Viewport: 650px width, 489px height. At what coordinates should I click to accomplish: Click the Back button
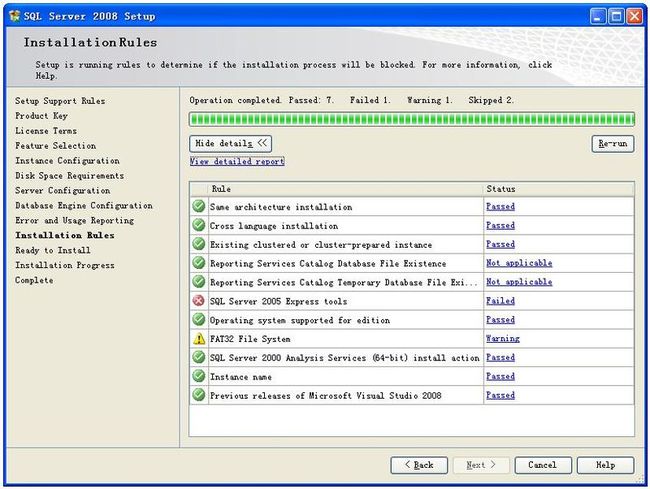419,465
